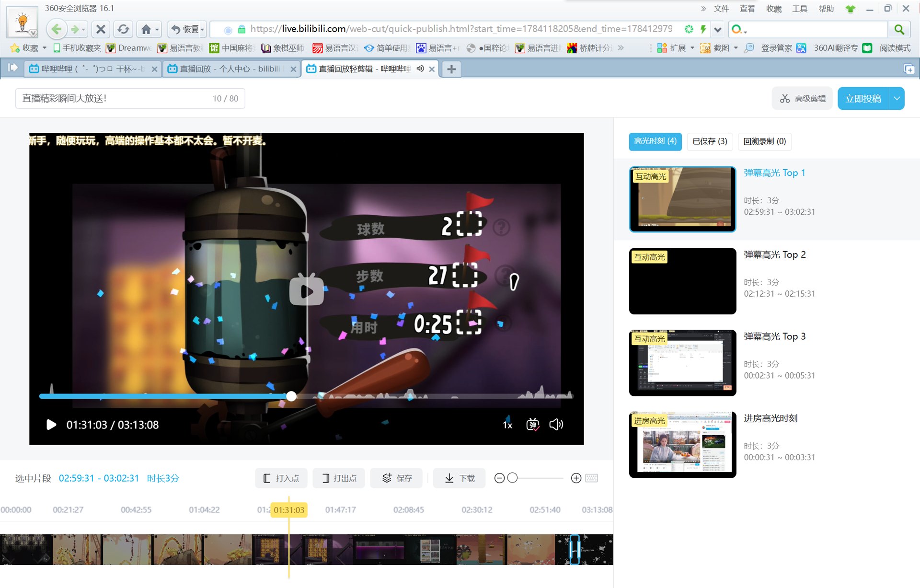Change the 1x playback speed

click(x=507, y=425)
